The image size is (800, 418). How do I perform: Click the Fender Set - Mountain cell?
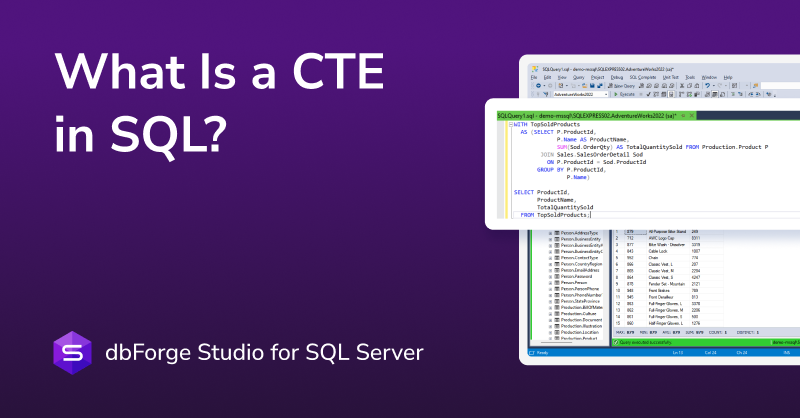667,284
